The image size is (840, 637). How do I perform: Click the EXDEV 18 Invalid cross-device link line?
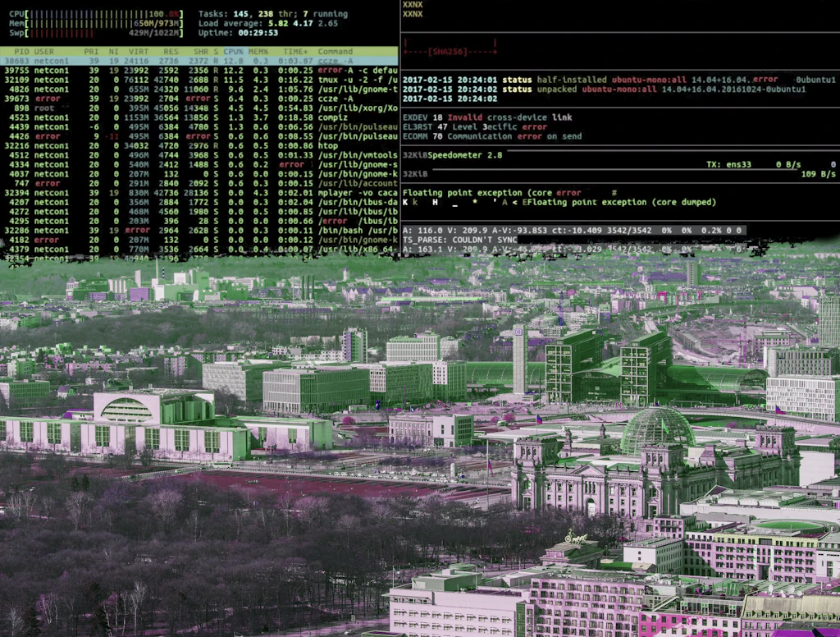pyautogui.click(x=487, y=117)
